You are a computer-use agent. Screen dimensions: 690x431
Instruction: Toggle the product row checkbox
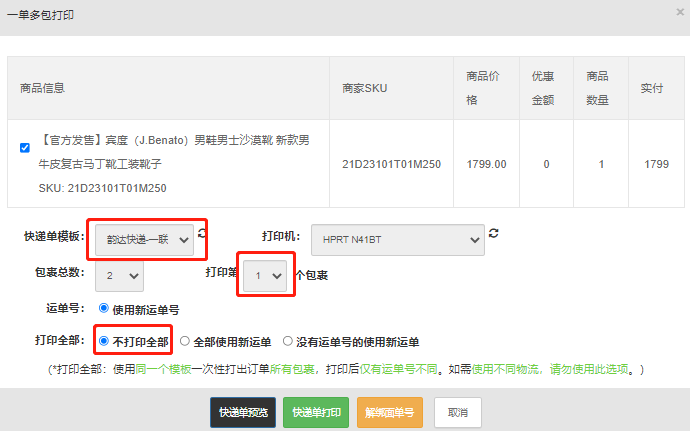tap(25, 147)
